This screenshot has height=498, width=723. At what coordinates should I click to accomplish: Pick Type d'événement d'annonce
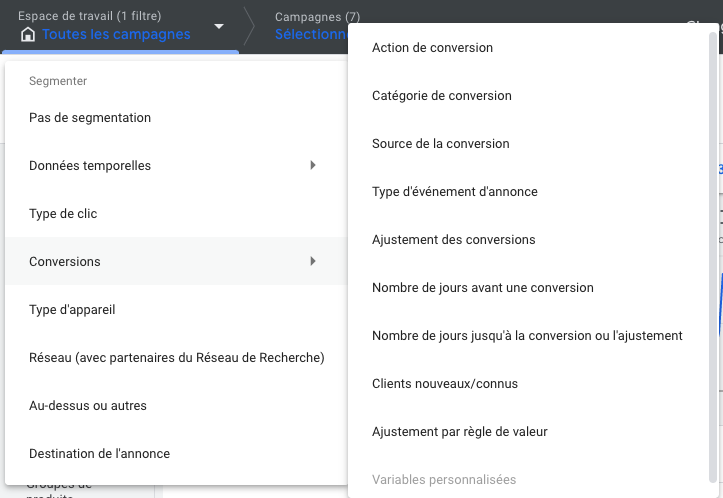point(454,192)
